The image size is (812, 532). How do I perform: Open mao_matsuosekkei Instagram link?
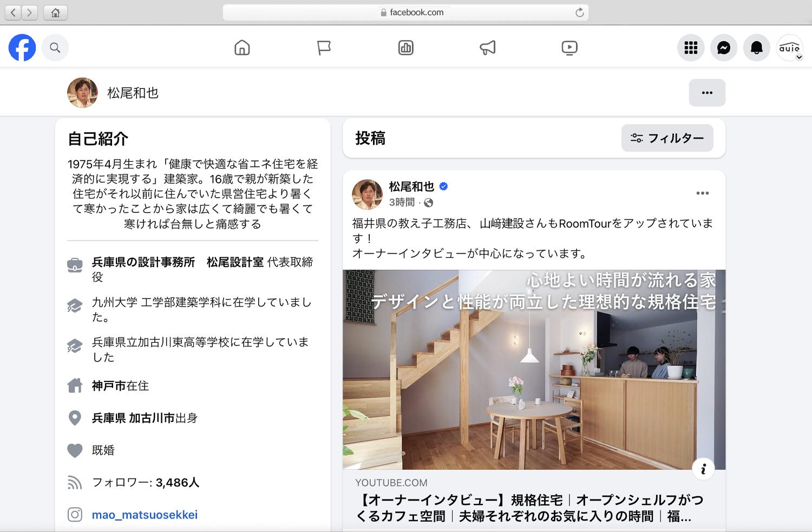(145, 515)
